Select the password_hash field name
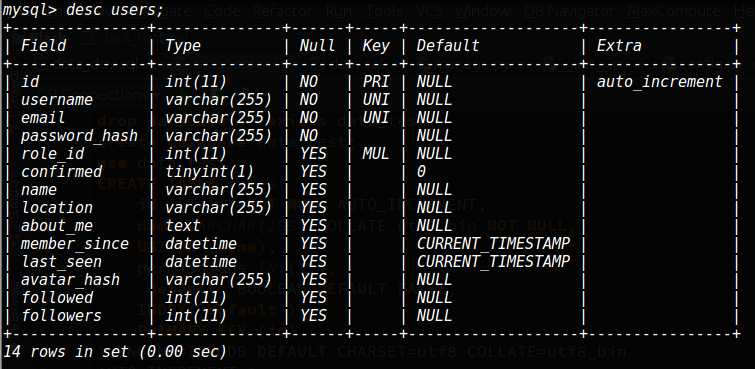Viewport: 755px width, 369px height. 79,136
